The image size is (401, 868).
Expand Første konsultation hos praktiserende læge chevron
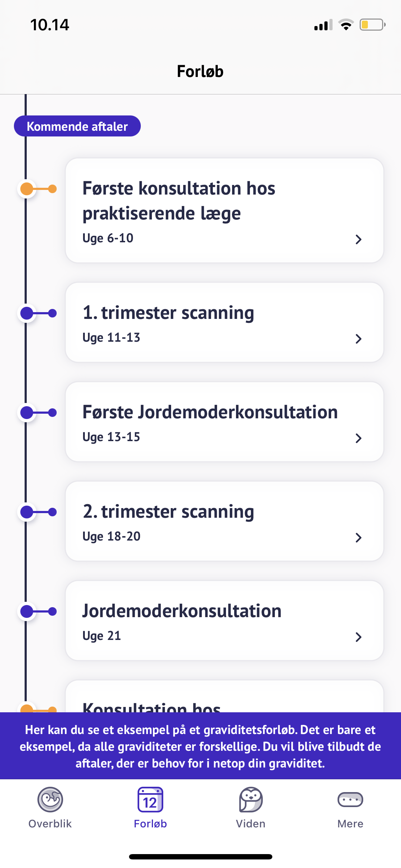(359, 239)
